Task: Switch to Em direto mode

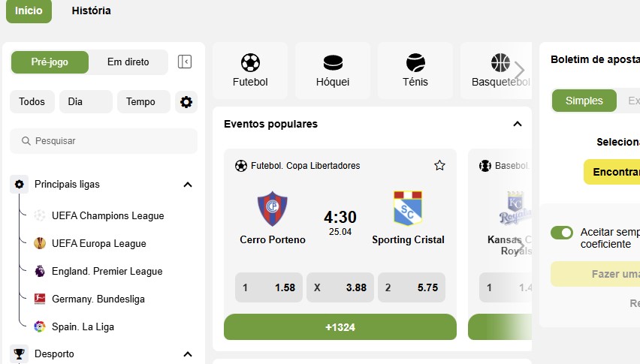Action: point(128,62)
